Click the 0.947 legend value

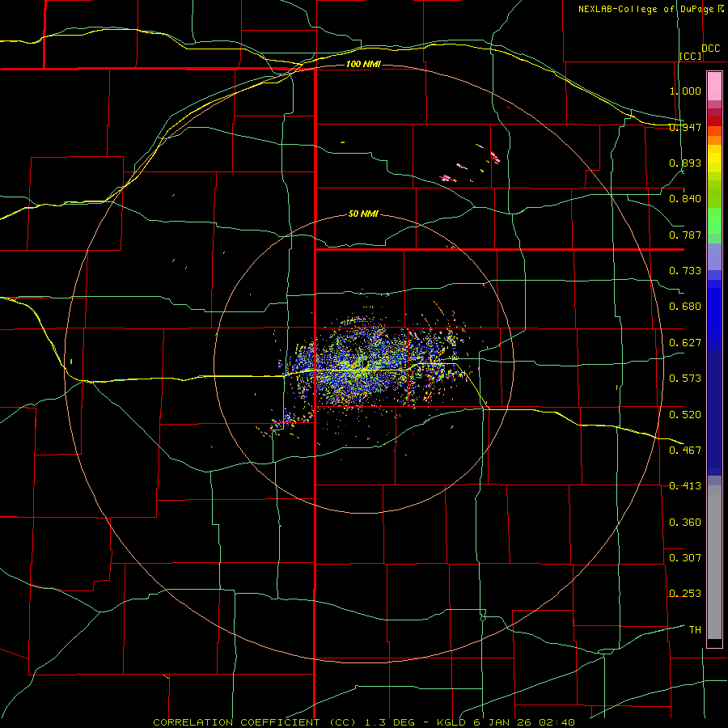[x=685, y=127]
